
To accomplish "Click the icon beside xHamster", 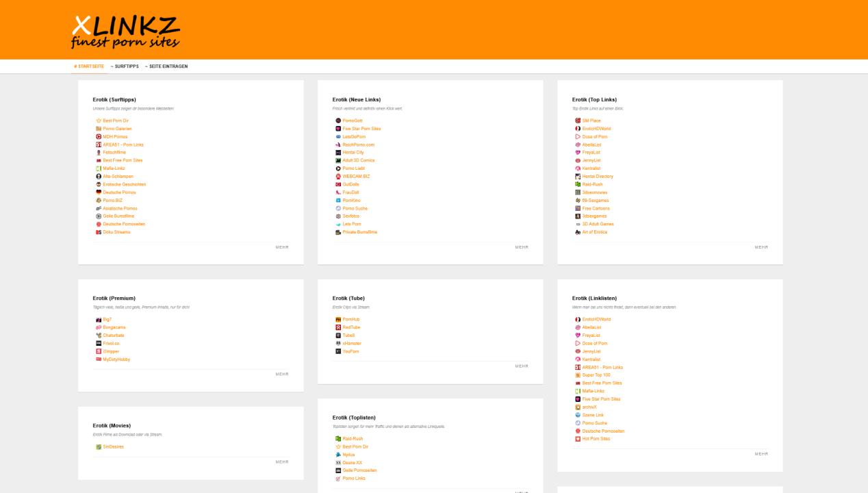I will (338, 343).
